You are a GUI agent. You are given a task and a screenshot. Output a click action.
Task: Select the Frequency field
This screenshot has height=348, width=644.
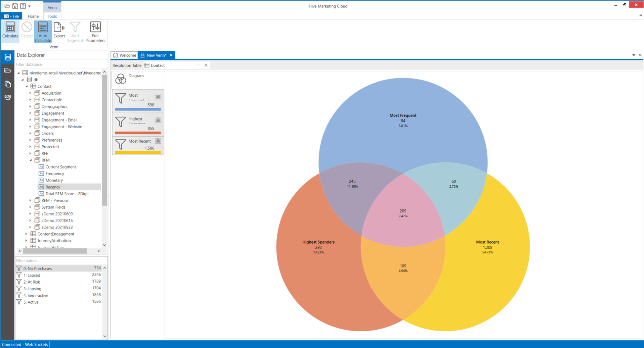[x=55, y=173]
